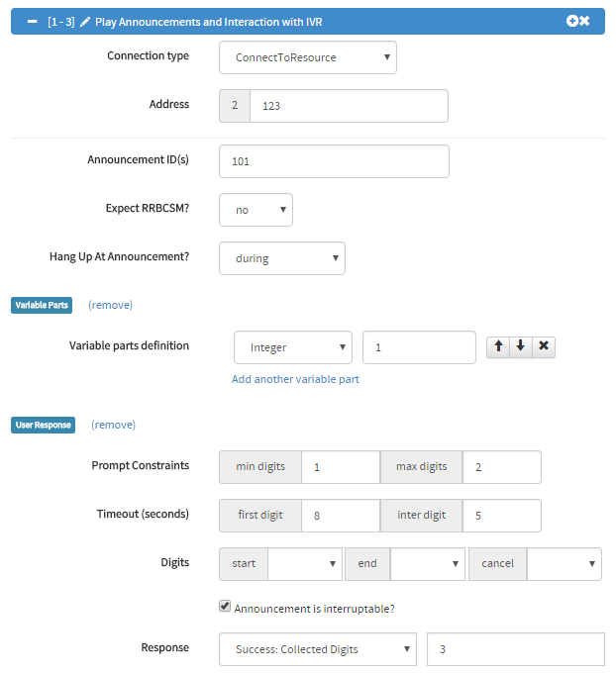Move variable part down with arrow icon
616x674 pixels.
521,346
